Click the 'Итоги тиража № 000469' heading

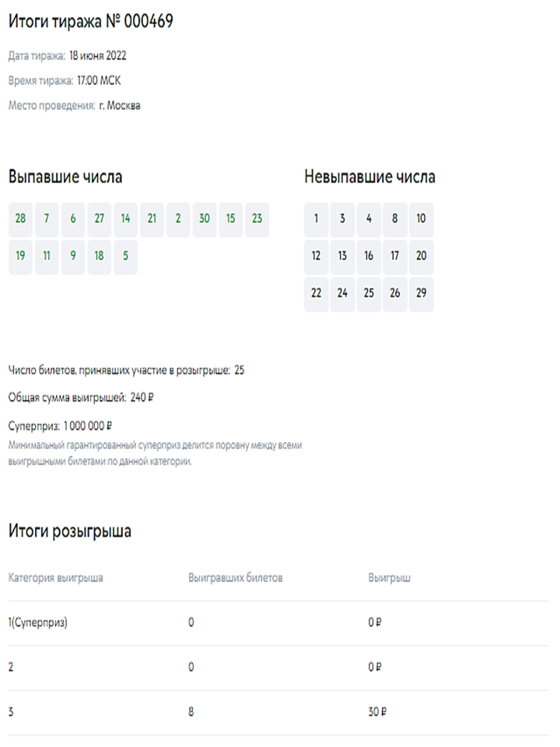[90, 23]
